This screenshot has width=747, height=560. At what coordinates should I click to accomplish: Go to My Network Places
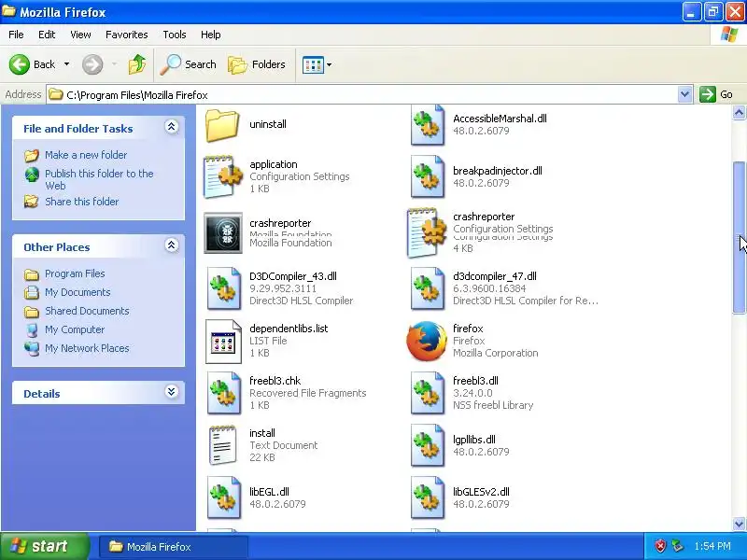pos(87,348)
